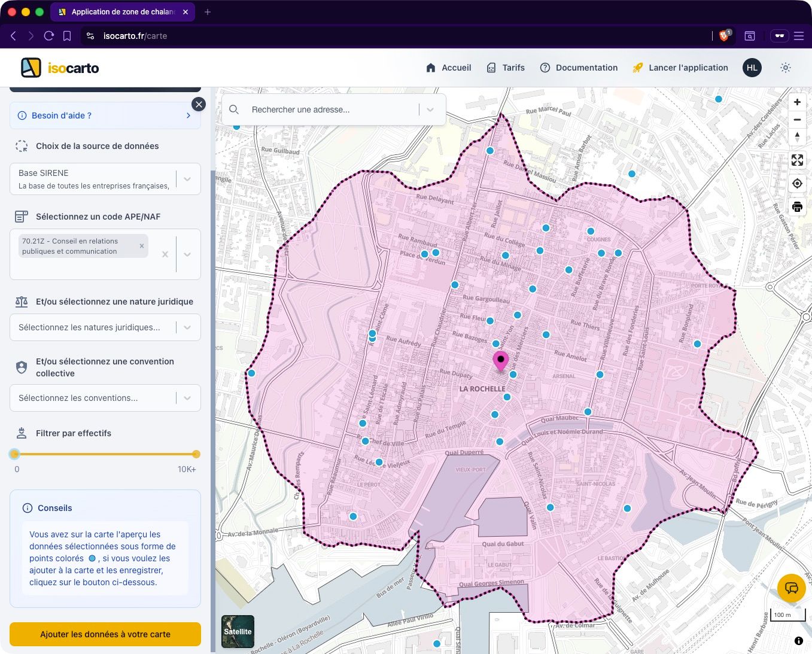Open the chat assistant bubble
The image size is (812, 654).
point(791,588)
